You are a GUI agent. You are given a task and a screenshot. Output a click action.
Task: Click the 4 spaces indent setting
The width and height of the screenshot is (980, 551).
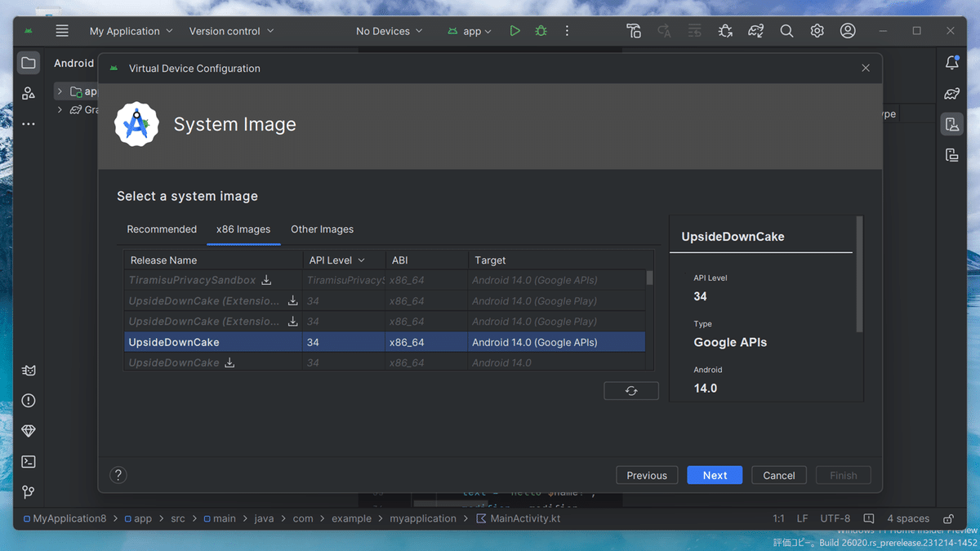[908, 518]
